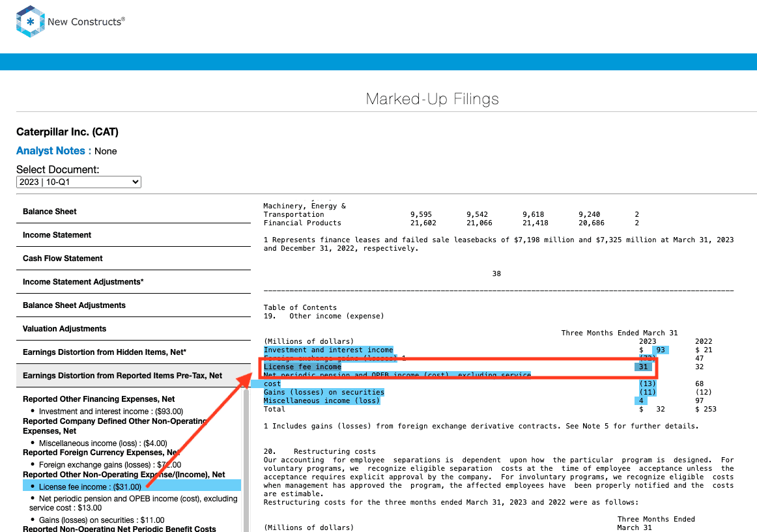Click the Analyst Notes link
This screenshot has height=532, width=757.
point(51,151)
